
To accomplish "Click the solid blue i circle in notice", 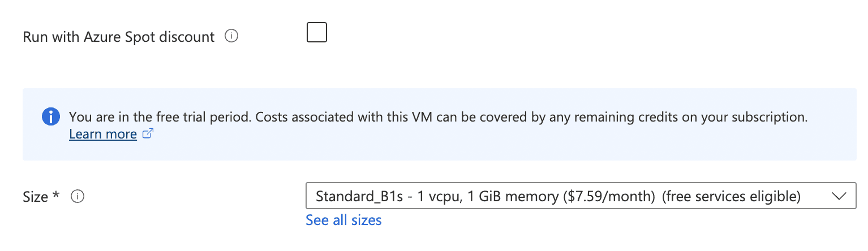I will click(x=51, y=118).
